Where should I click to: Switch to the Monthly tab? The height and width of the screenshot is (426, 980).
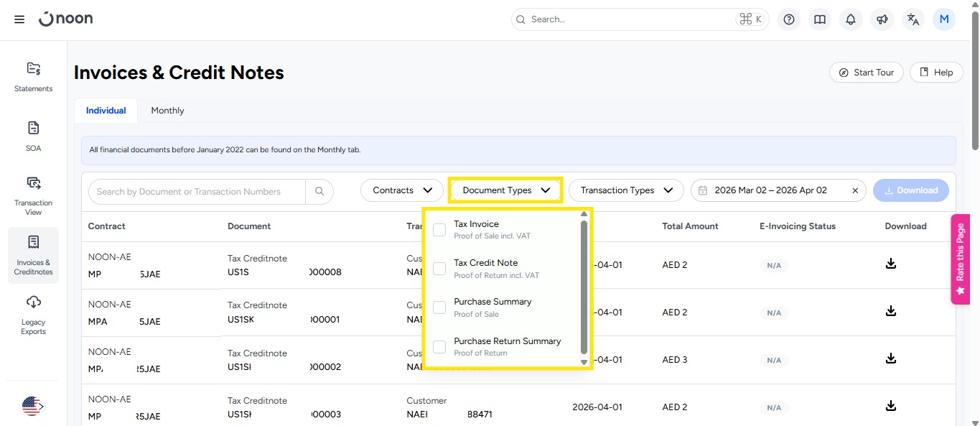[167, 111]
